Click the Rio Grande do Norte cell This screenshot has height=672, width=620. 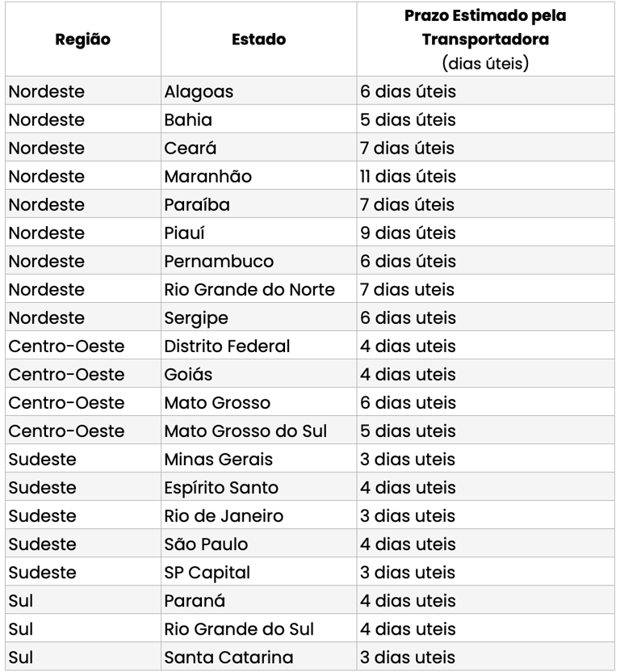click(249, 290)
